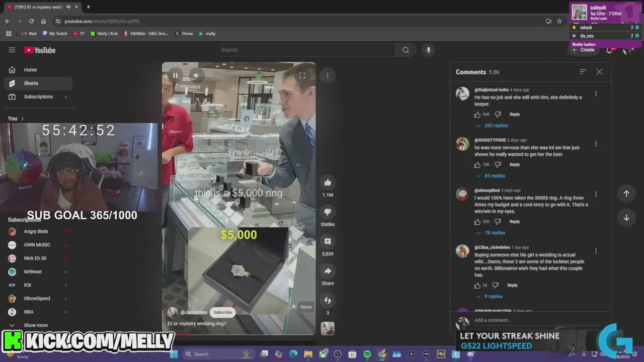Dislike the Shorts video
The height and width of the screenshot is (362, 644).
328,212
